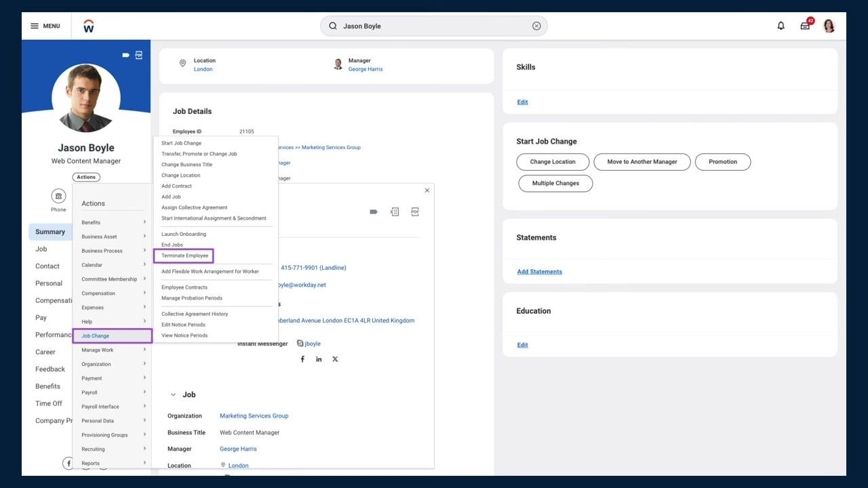Click Edit link under Education
Screen dimensions: 868x488
coord(522,345)
